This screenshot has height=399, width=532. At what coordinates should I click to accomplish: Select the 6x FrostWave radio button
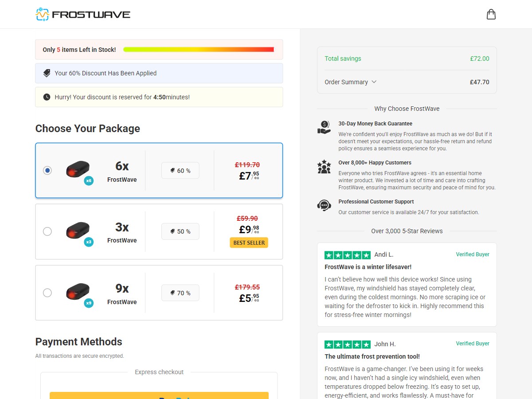(x=47, y=170)
